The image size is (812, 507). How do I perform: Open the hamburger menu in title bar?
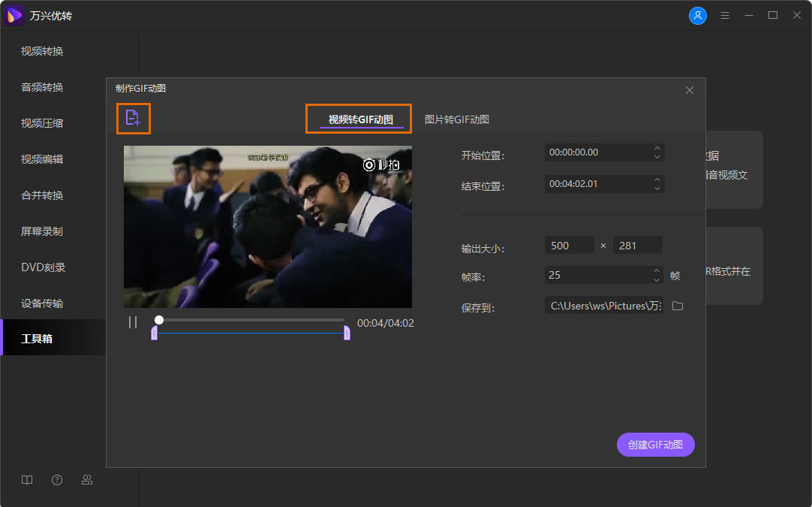pyautogui.click(x=725, y=16)
